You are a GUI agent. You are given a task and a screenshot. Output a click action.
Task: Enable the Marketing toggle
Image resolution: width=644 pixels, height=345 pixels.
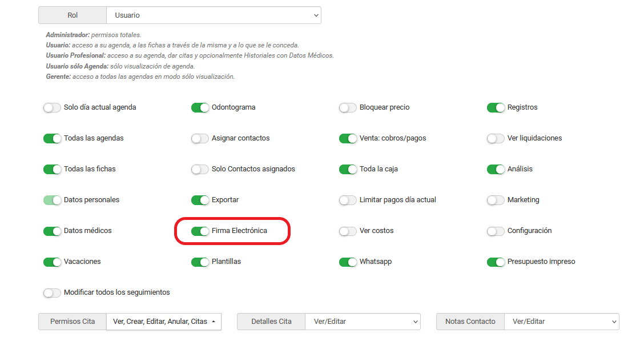[x=496, y=200]
